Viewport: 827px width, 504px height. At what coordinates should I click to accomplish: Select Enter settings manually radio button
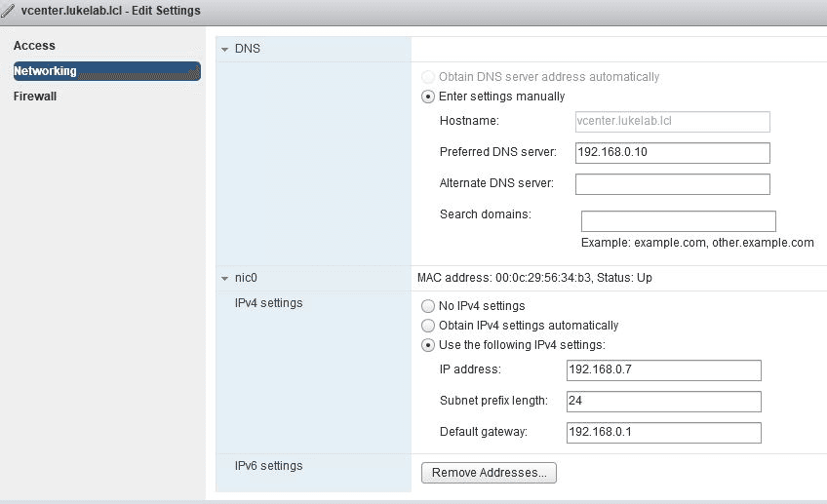[428, 97]
